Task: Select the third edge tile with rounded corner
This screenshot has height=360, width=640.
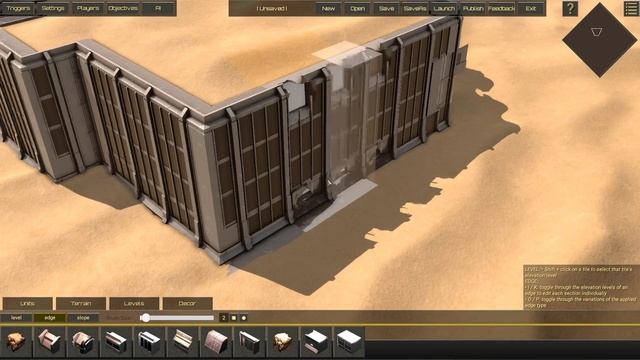Action: [x=83, y=342]
